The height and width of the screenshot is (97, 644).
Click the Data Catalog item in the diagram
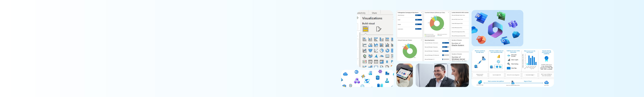pyautogui.click(x=513, y=64)
